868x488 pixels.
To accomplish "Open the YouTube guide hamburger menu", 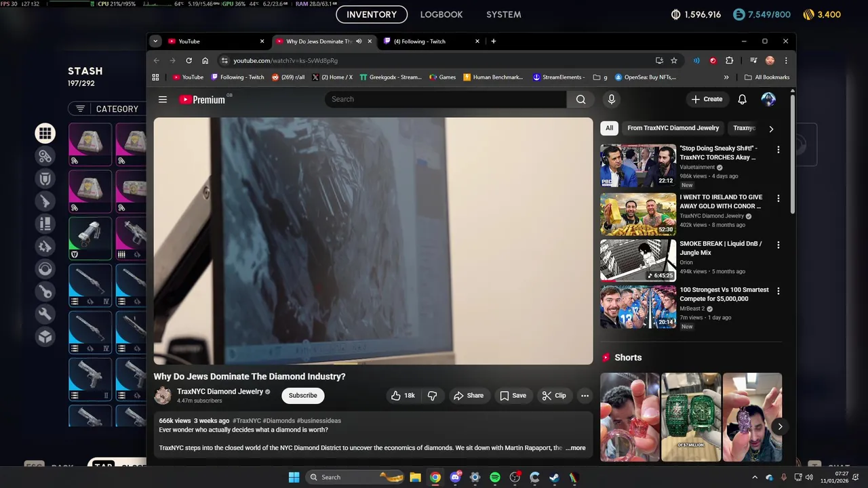I will pos(163,100).
